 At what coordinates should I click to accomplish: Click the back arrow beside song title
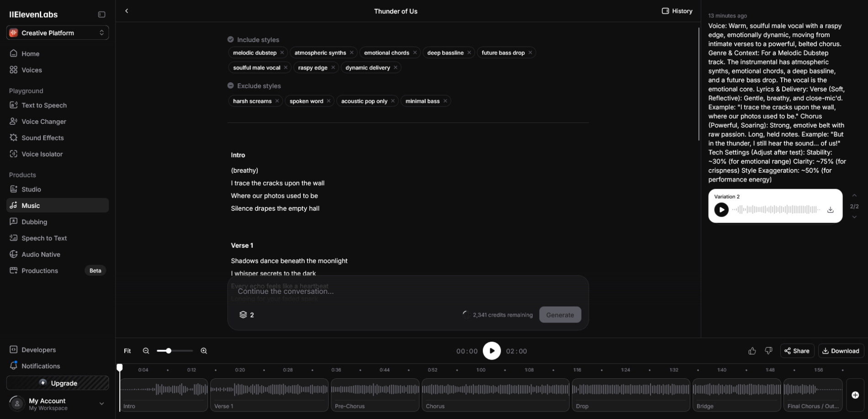click(x=127, y=11)
